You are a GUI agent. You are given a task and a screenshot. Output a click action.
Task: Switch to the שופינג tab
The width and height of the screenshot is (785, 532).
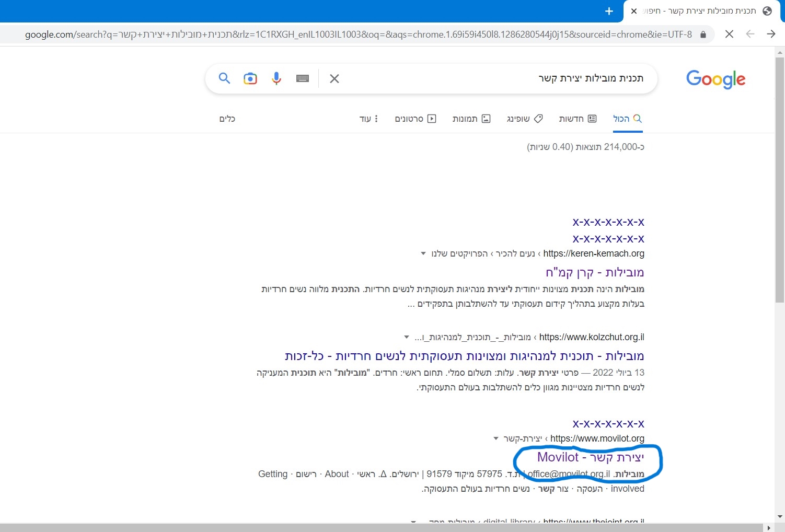(x=525, y=119)
